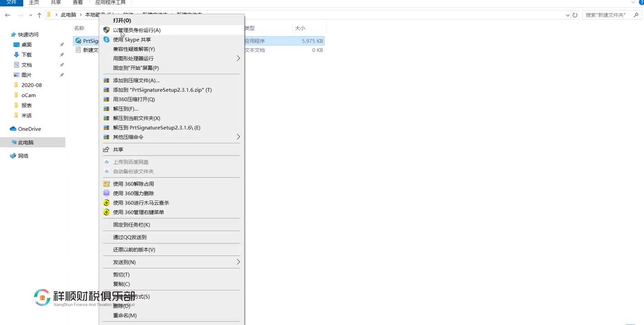Expand the 其他压缩命令 submenu arrow
The height and width of the screenshot is (325, 644).
(238, 137)
